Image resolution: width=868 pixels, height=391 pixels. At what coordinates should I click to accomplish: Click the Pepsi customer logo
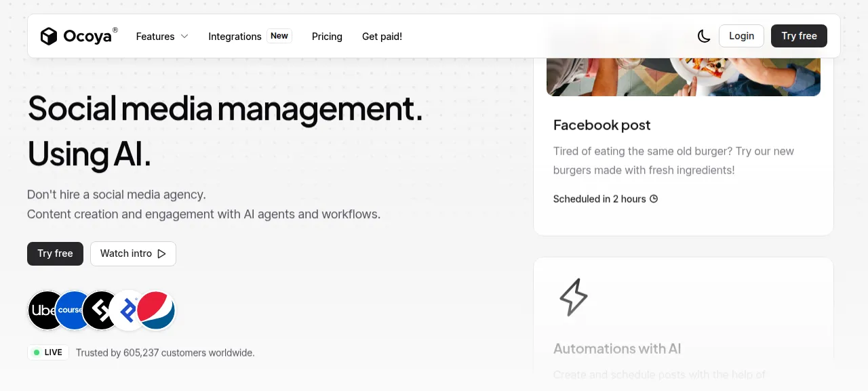tap(156, 310)
